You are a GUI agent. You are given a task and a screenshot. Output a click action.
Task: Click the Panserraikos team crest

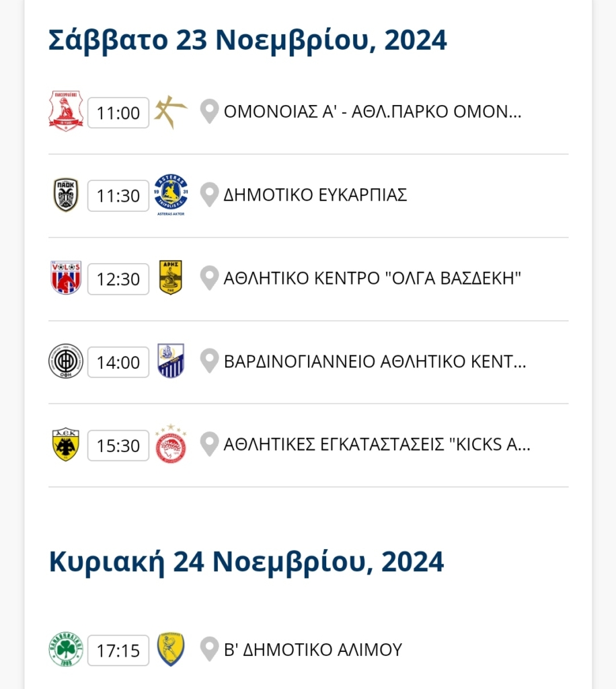[66, 111]
